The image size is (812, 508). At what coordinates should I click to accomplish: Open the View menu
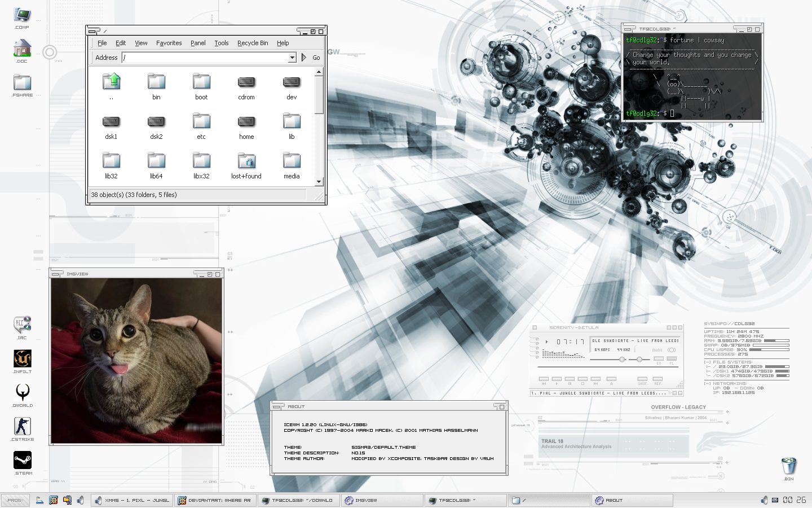point(141,43)
